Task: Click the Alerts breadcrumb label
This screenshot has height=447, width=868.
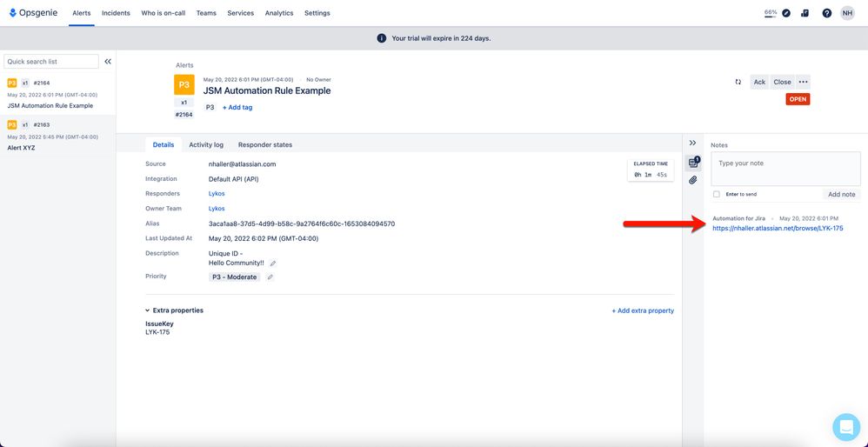Action: 184,65
